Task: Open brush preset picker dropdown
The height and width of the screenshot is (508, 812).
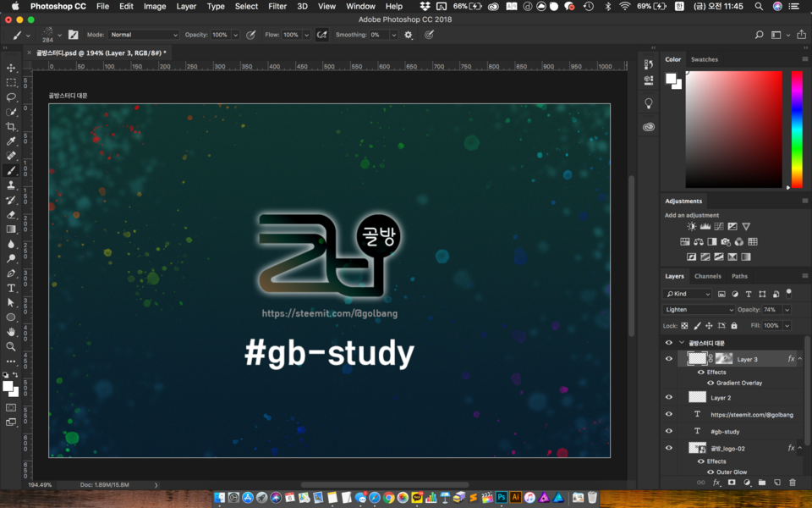Action: pos(59,35)
